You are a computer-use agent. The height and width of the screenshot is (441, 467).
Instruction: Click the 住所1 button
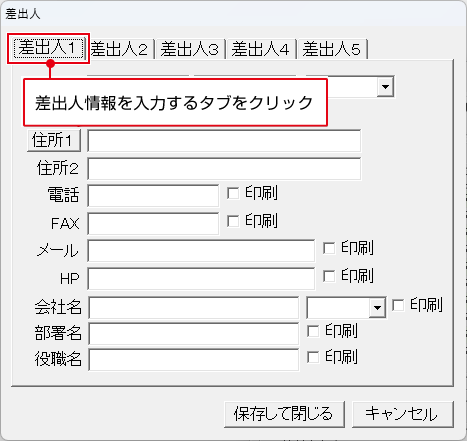click(54, 140)
